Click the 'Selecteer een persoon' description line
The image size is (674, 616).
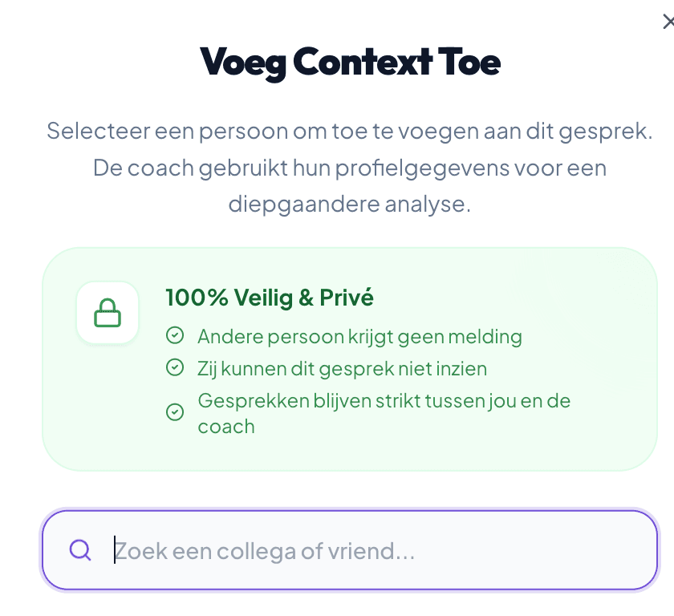[x=349, y=131]
